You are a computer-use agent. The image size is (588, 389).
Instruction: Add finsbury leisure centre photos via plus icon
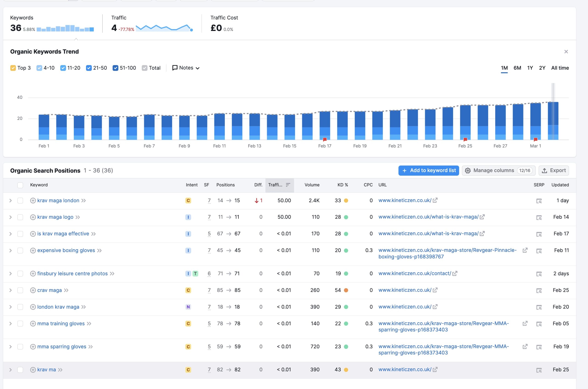click(x=33, y=273)
